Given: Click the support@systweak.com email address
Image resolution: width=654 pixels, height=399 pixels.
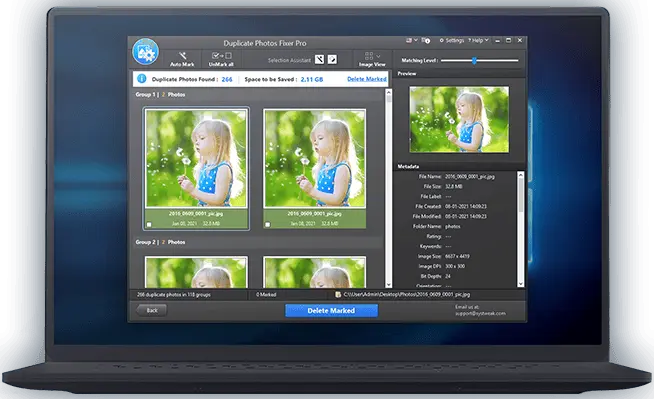Looking at the screenshot, I should tap(480, 313).
